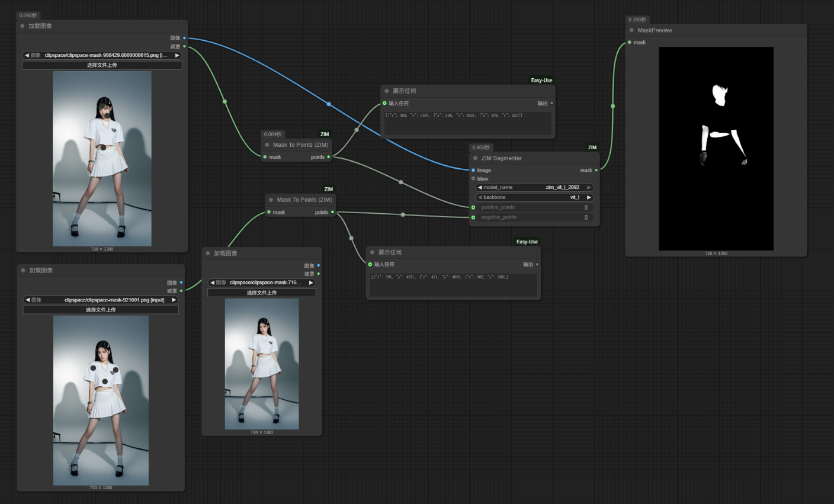Viewport: 834px width, 504px height.
Task: Toggle collapse dot of top-left 加载图像 node
Action: [x=23, y=26]
